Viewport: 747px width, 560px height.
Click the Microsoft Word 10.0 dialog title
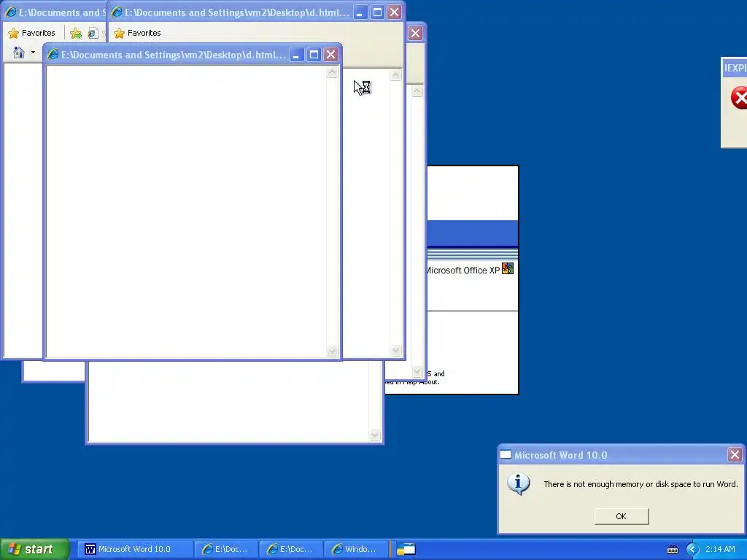click(561, 455)
